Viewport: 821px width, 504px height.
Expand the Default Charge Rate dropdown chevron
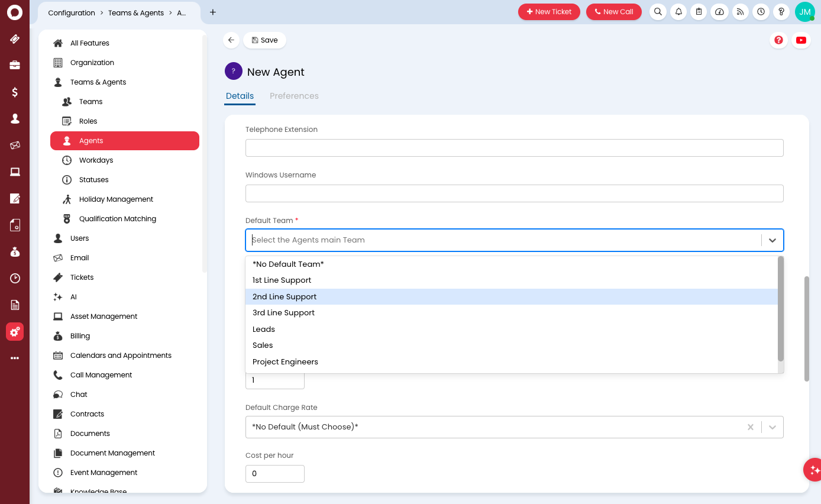(772, 427)
